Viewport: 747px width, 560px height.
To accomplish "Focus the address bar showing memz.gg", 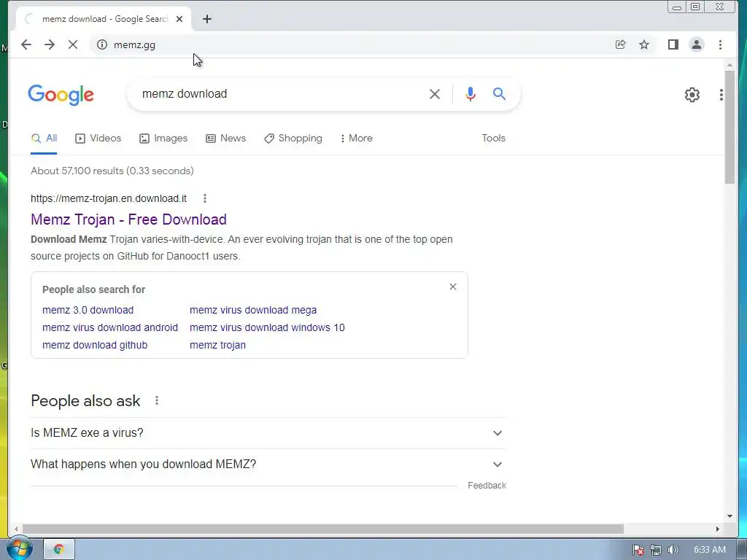I will pyautogui.click(x=352, y=44).
